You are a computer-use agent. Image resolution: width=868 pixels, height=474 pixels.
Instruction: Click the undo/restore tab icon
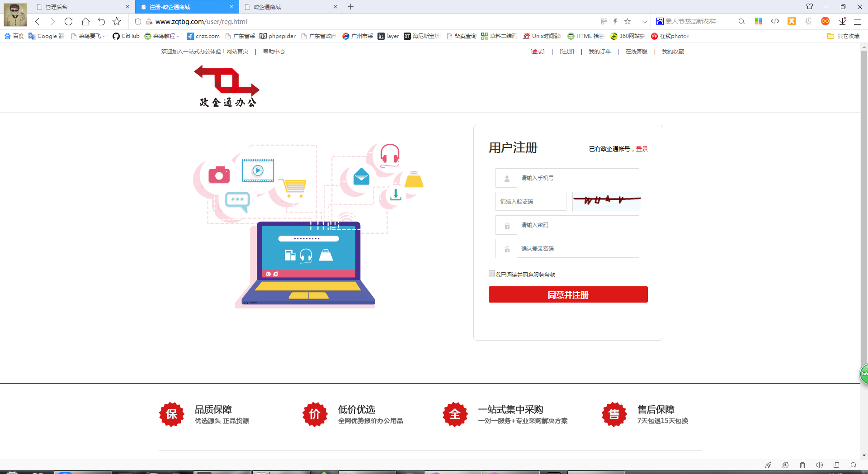click(101, 21)
